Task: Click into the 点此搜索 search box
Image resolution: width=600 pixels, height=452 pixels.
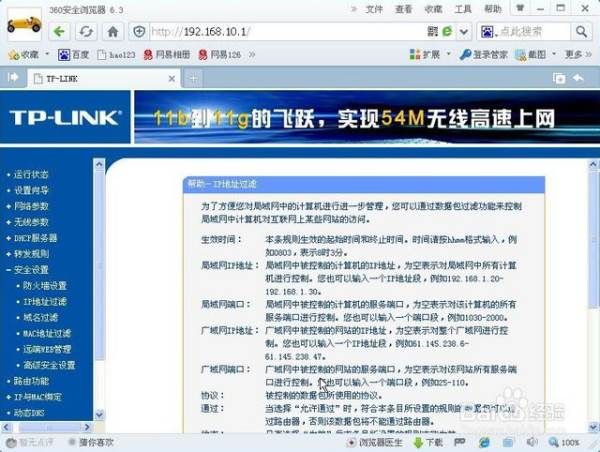Action: [534, 32]
